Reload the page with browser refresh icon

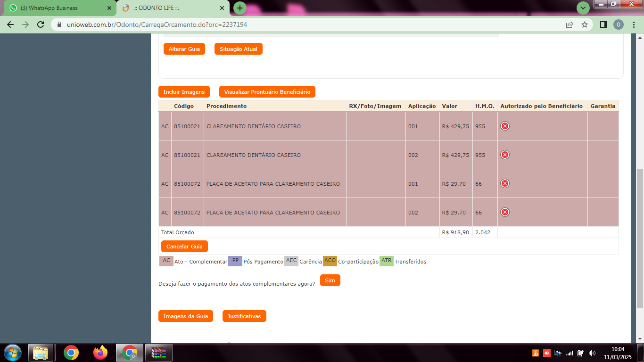[41, 25]
